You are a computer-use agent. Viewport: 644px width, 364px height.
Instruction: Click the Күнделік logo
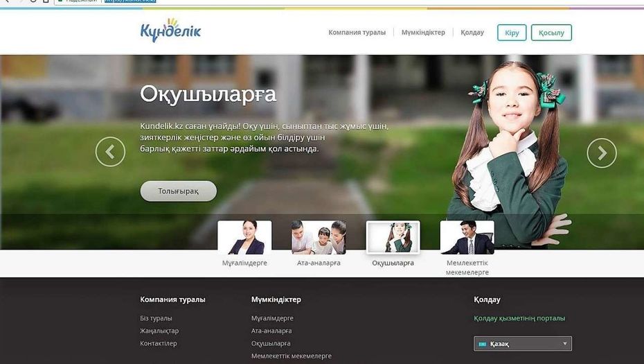point(170,31)
